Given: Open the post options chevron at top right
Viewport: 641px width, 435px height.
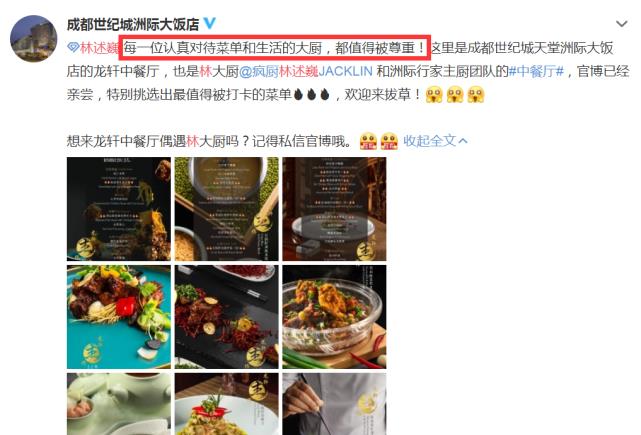Looking at the screenshot, I should click(x=622, y=24).
